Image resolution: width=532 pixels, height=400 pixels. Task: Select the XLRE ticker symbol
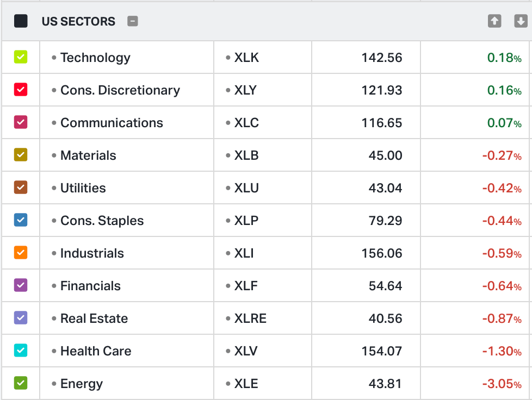250,318
